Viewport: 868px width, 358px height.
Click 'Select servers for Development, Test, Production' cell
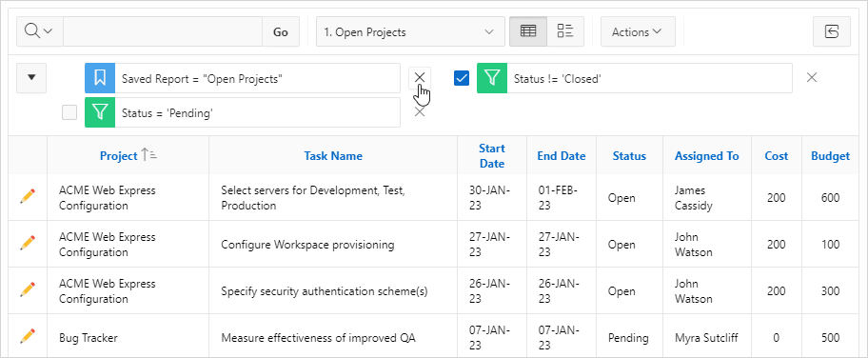tap(333, 198)
